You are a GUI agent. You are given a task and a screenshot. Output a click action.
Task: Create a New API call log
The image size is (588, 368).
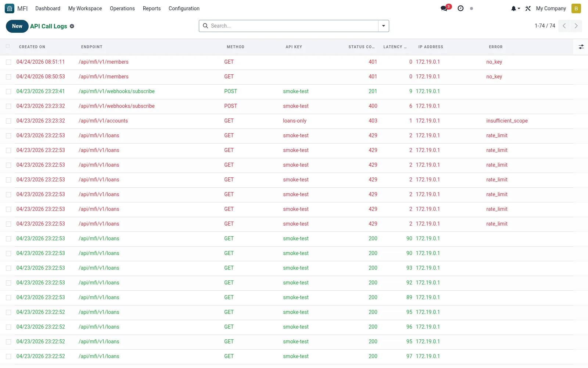coord(17,26)
